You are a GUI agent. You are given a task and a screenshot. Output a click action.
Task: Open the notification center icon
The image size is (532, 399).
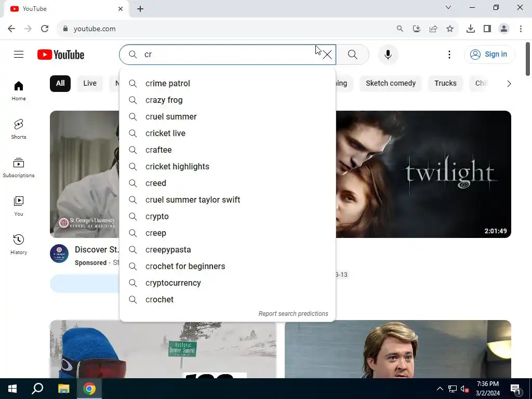[516, 389]
